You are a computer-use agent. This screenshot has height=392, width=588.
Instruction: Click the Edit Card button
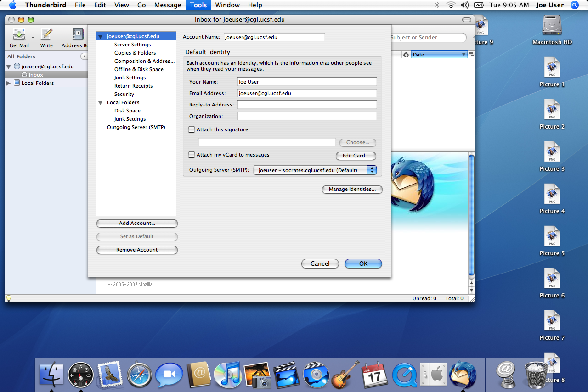[x=356, y=156]
